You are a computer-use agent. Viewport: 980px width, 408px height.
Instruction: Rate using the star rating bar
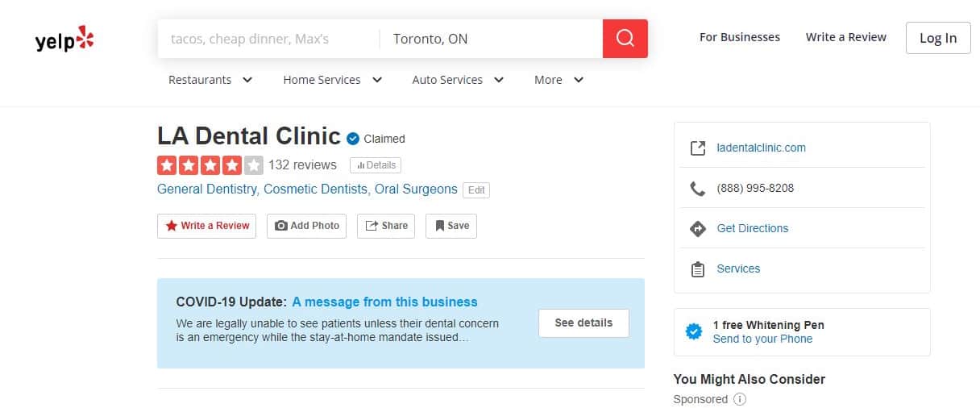pyautogui.click(x=210, y=165)
